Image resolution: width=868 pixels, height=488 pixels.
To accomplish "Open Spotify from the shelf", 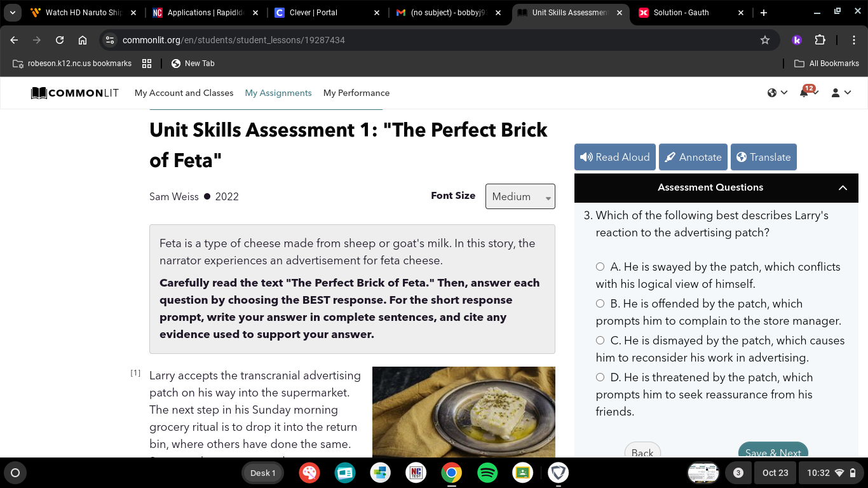I will (487, 473).
